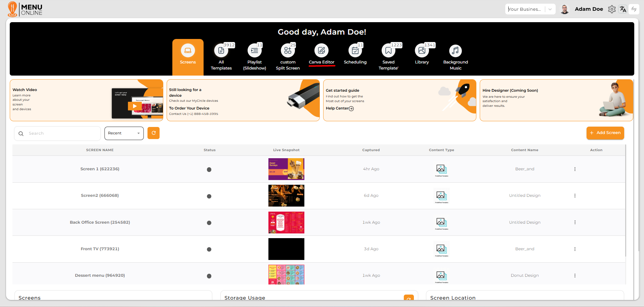Open Saved Template bookmark icon

click(388, 51)
